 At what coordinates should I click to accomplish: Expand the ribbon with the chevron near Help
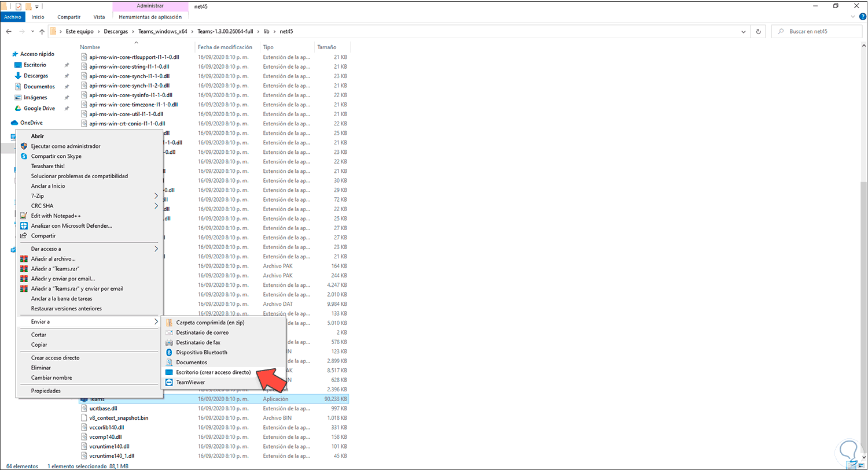tap(852, 17)
